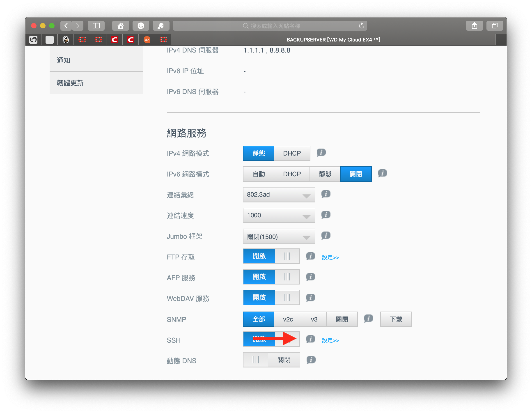The image size is (532, 413).
Task: Open info icon for 連結彙總
Action: 326,194
